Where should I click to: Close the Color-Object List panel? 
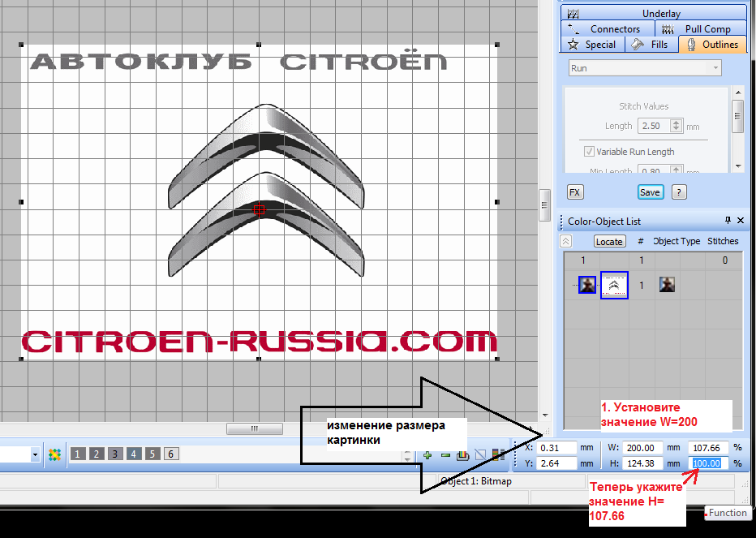[x=741, y=221]
